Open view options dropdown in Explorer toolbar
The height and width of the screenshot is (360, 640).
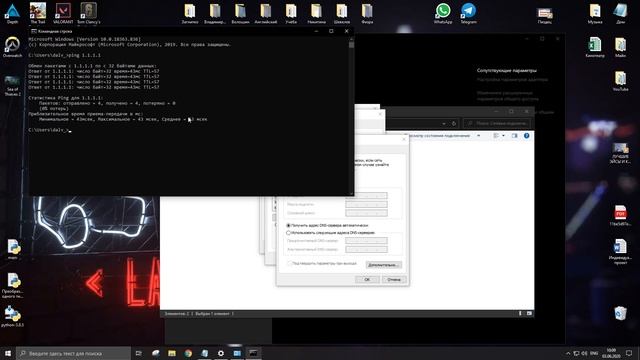(503, 136)
